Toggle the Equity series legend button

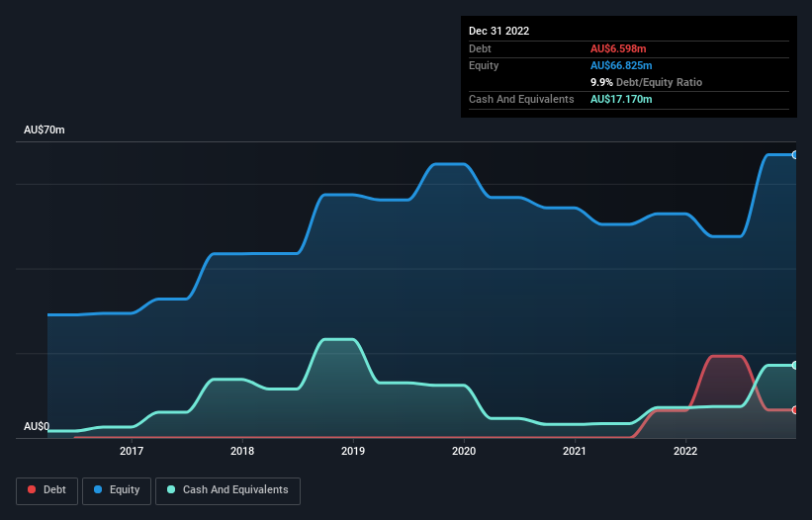pyautogui.click(x=117, y=490)
